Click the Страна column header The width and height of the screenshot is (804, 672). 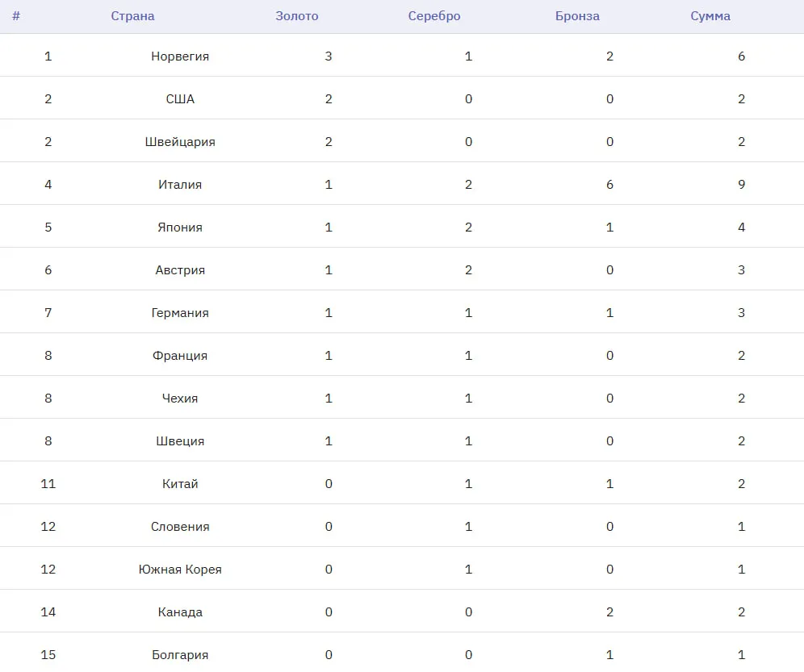(x=132, y=16)
